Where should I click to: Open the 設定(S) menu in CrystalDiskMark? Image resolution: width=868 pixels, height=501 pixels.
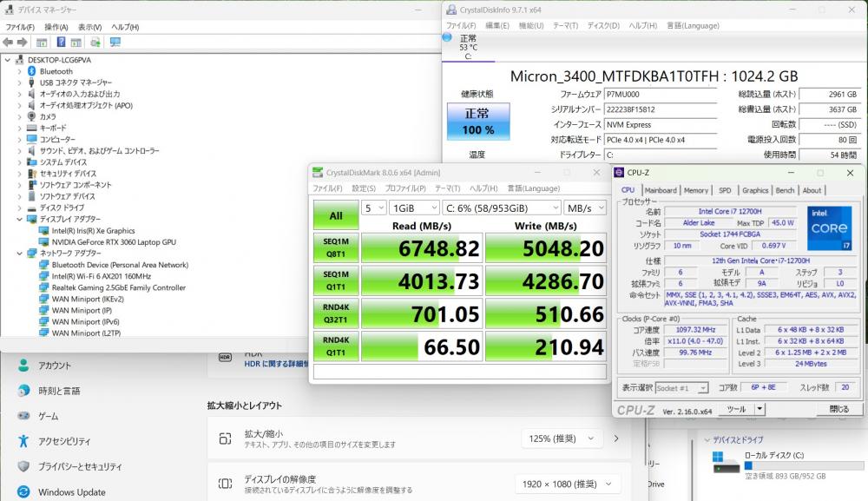(x=363, y=188)
